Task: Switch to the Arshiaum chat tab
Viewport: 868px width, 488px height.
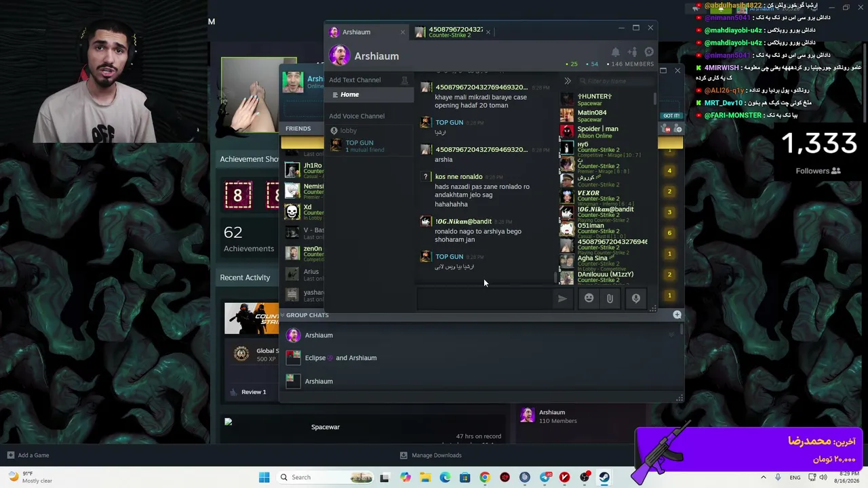Action: pyautogui.click(x=367, y=32)
